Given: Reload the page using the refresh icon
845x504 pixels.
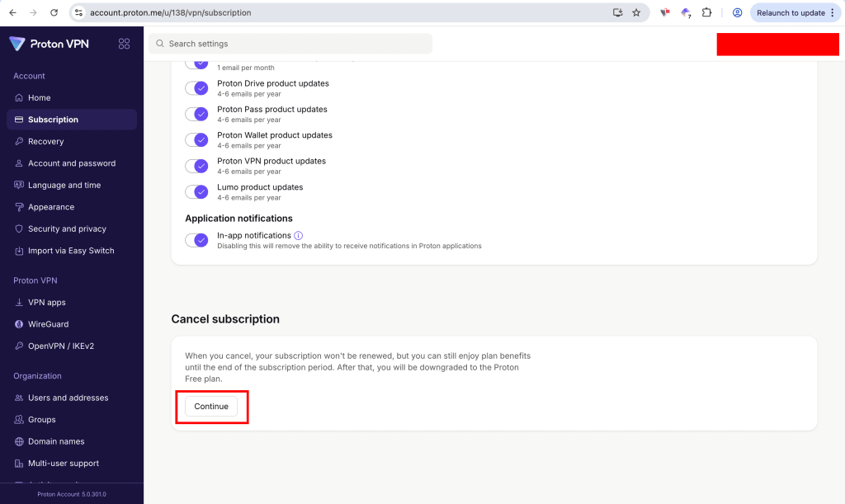Looking at the screenshot, I should [54, 13].
